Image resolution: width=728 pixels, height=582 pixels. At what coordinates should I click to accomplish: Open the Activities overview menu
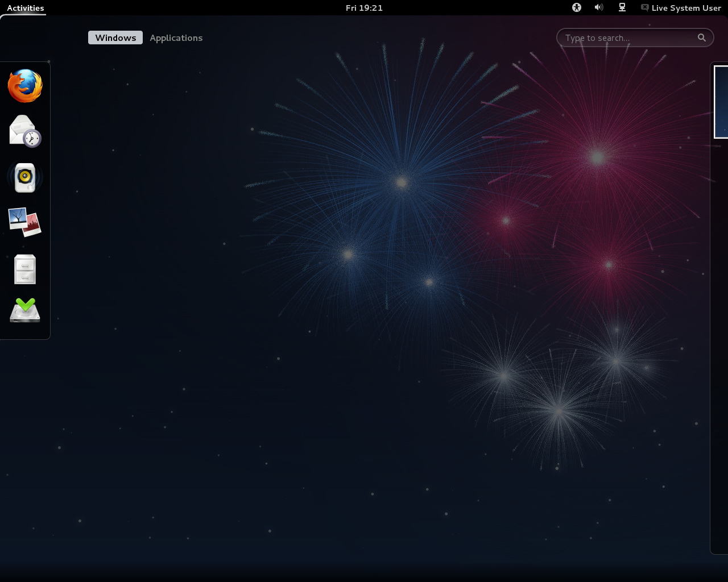(x=25, y=8)
